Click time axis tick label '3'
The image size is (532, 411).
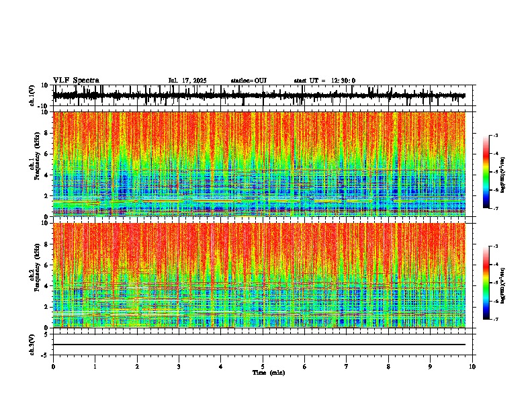(x=179, y=367)
